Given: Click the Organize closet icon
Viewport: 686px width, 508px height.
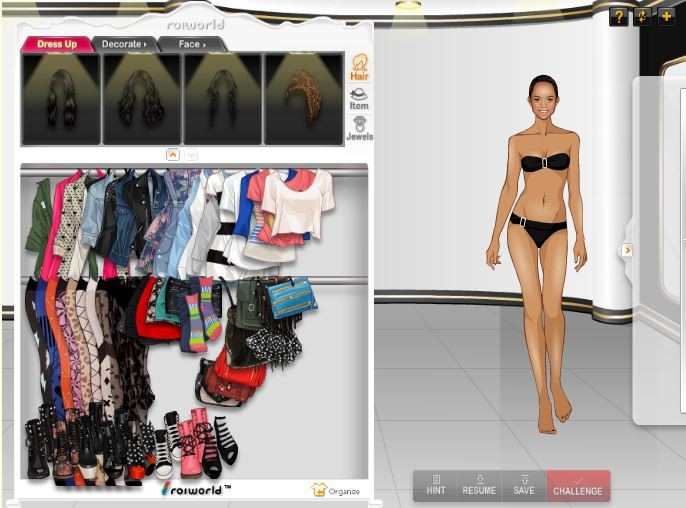Looking at the screenshot, I should coord(320,490).
